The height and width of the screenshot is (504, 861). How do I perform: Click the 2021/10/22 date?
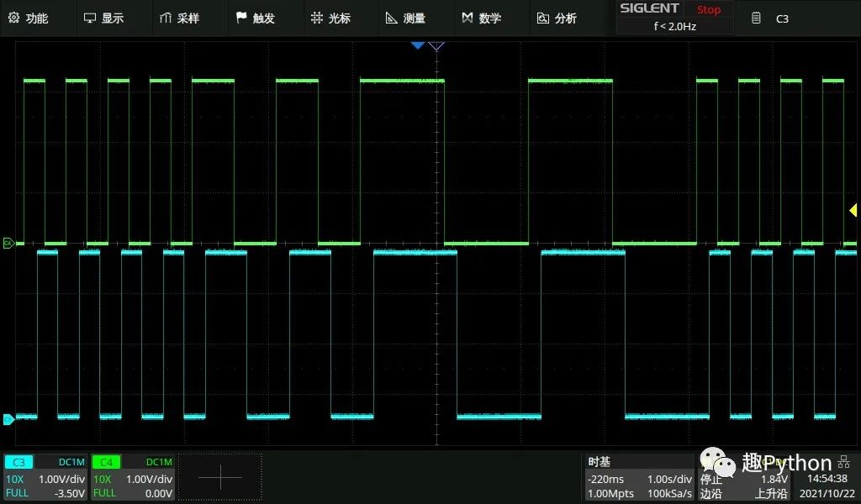(827, 493)
